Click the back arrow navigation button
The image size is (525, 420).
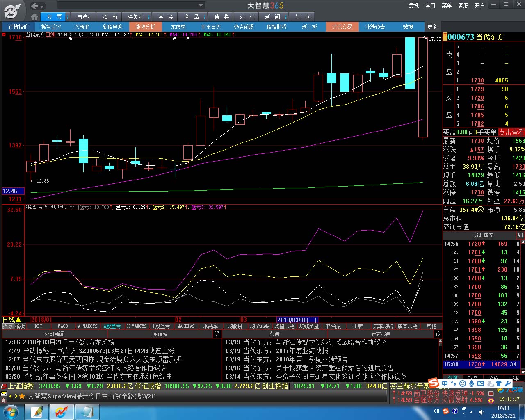[35, 6]
